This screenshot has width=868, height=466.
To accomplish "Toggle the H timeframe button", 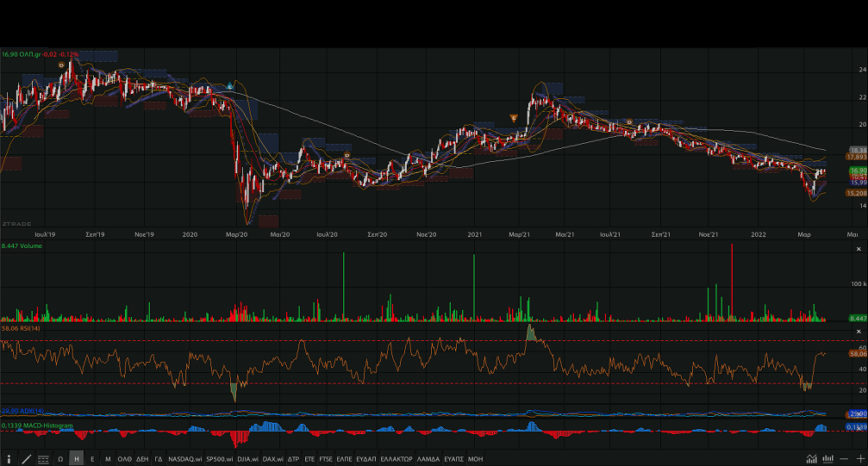I will pyautogui.click(x=77, y=459).
